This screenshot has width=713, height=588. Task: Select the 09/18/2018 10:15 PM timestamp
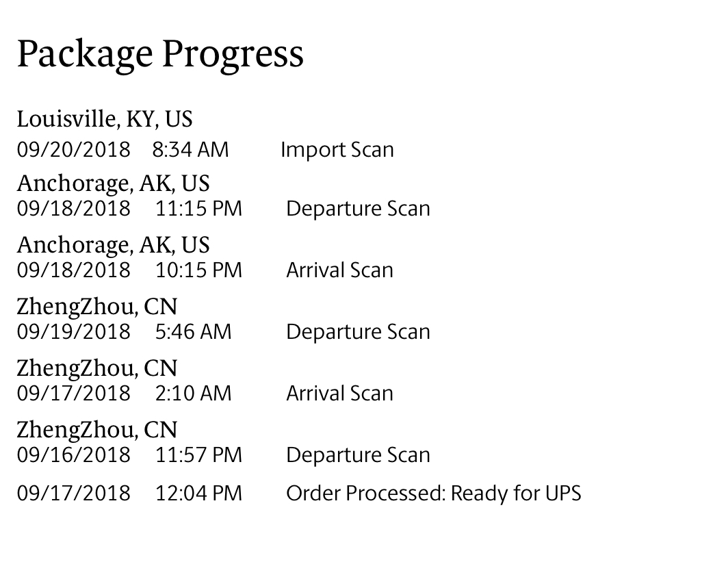(x=129, y=270)
